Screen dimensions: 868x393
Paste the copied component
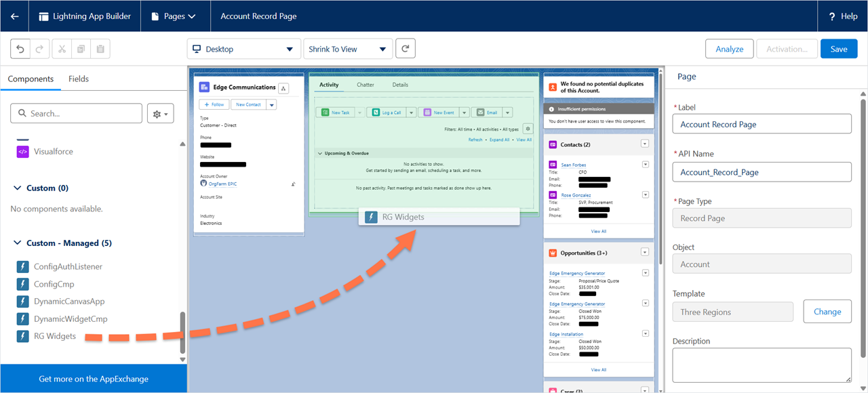click(100, 49)
